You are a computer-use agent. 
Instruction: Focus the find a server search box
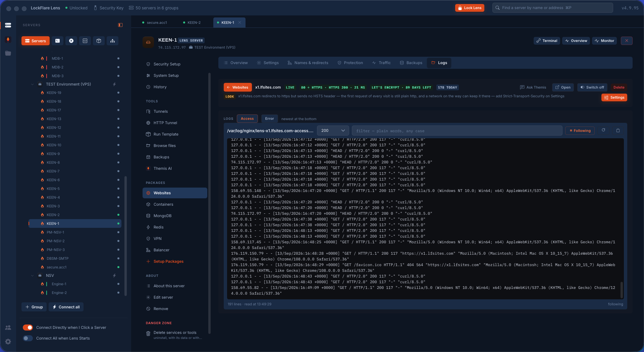click(x=552, y=8)
